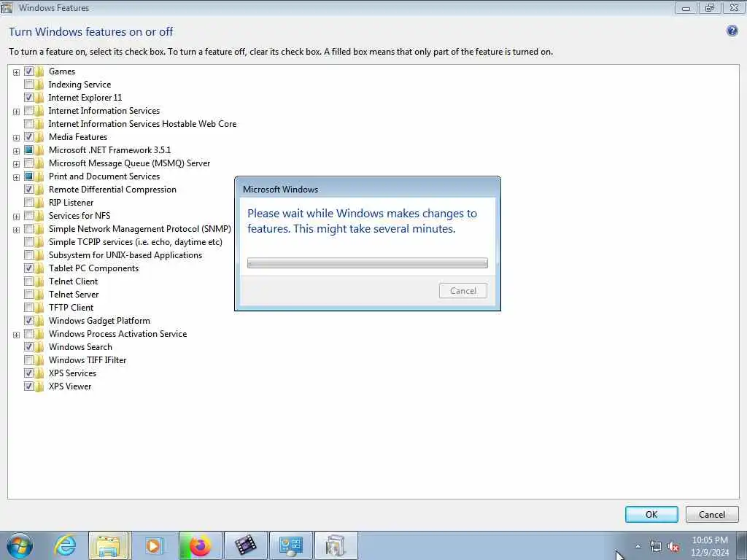Enable the Telnet Server checkbox
This screenshot has height=560, width=747.
[28, 295]
